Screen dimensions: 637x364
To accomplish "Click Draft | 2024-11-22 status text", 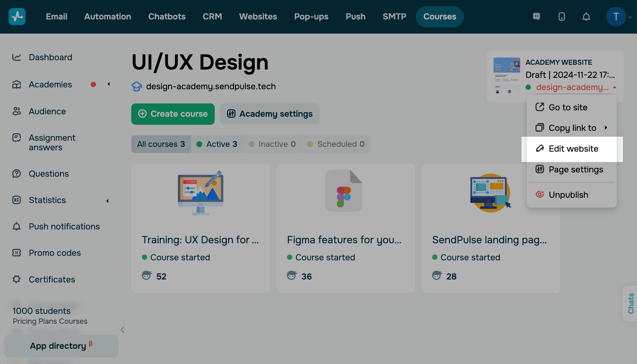I will [570, 75].
